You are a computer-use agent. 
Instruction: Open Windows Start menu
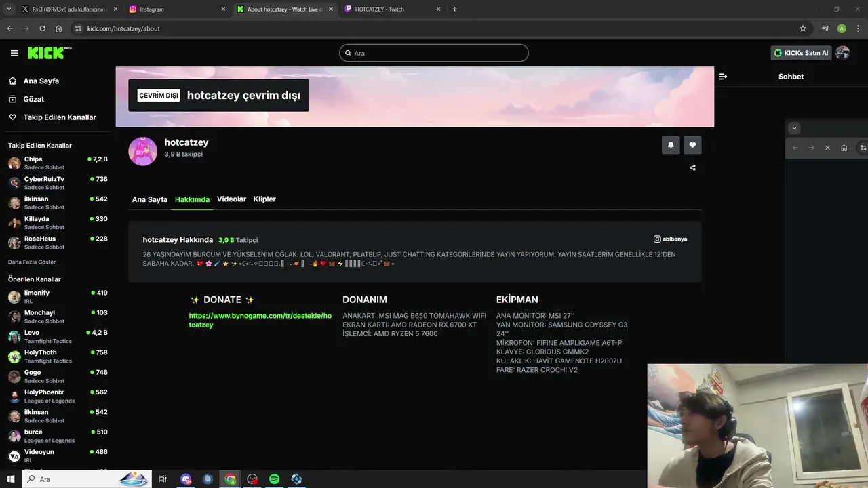(11, 479)
